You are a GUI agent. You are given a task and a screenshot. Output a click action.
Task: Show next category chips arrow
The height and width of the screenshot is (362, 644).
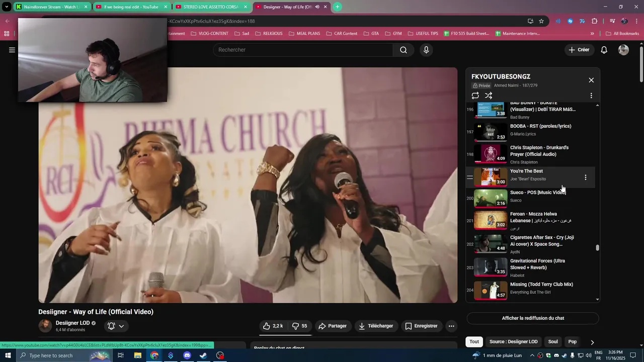tap(592, 342)
